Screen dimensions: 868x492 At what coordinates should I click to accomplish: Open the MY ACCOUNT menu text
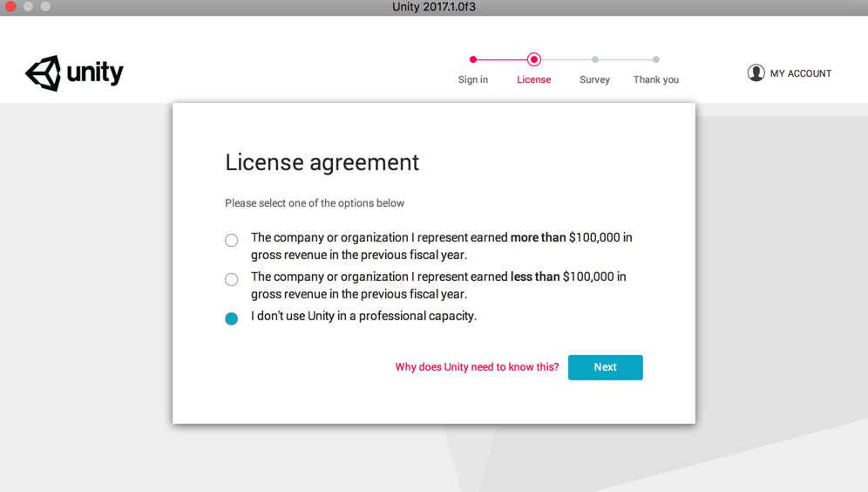pos(801,74)
